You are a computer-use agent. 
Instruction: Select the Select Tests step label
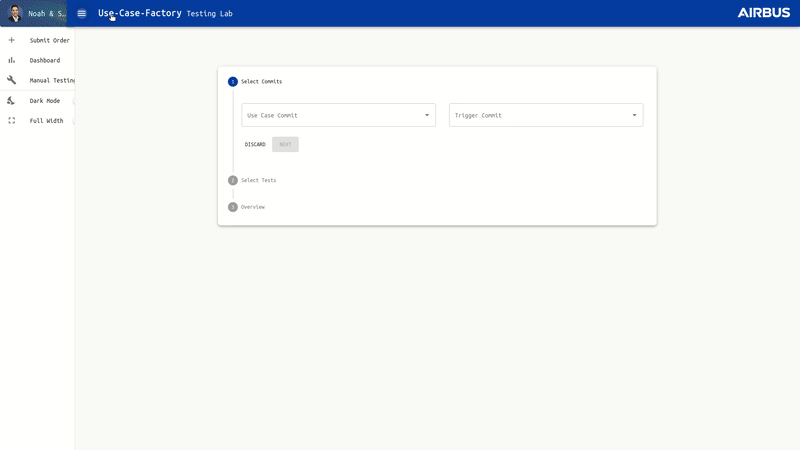point(259,180)
